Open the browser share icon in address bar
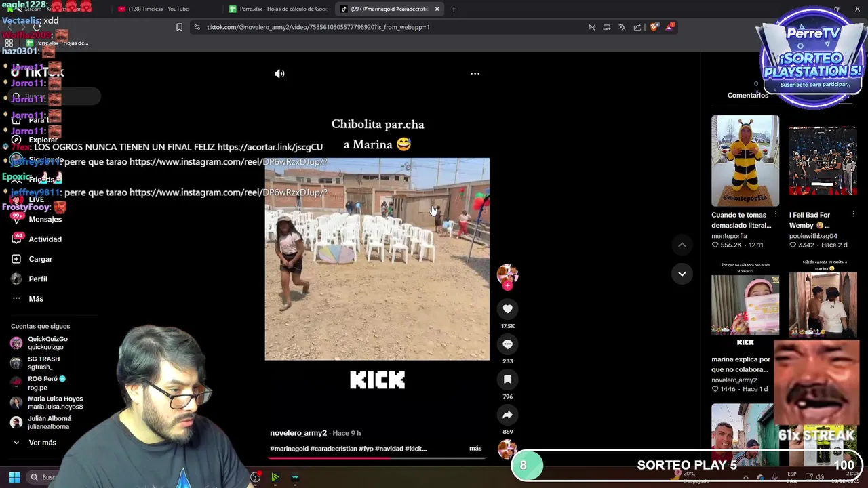Screen dimensions: 868x488 [x=637, y=27]
